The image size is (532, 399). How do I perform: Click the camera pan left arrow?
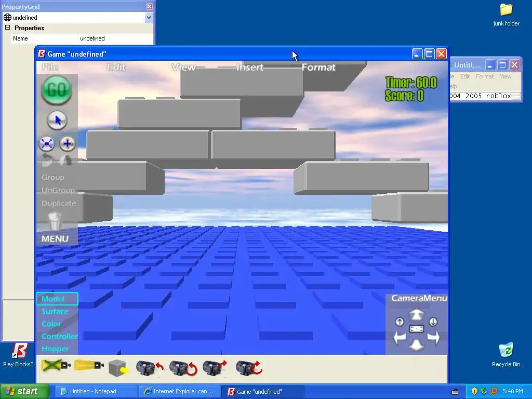click(400, 338)
